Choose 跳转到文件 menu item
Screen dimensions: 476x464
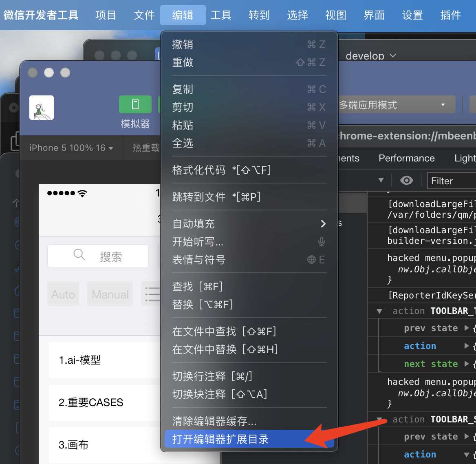[x=249, y=197]
